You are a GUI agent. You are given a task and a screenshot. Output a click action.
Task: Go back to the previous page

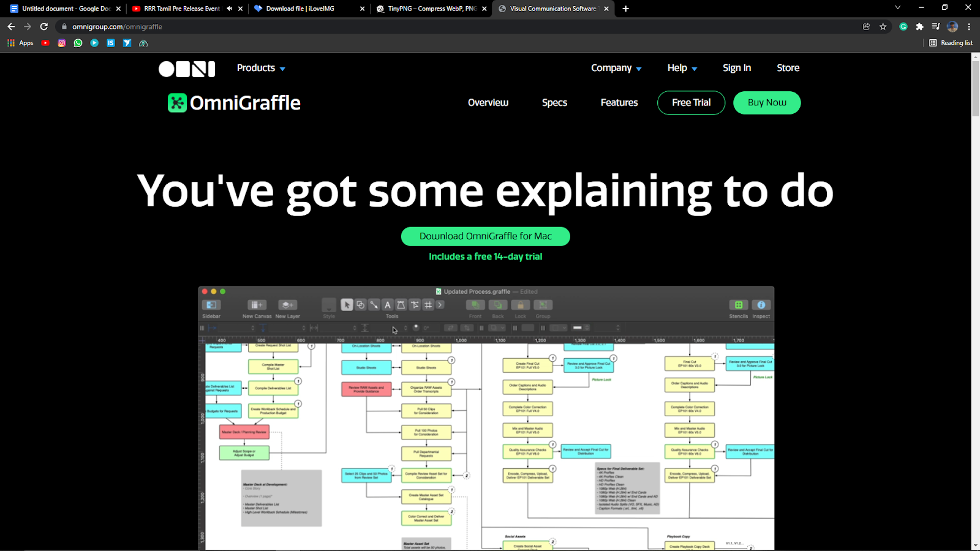coord(11,26)
